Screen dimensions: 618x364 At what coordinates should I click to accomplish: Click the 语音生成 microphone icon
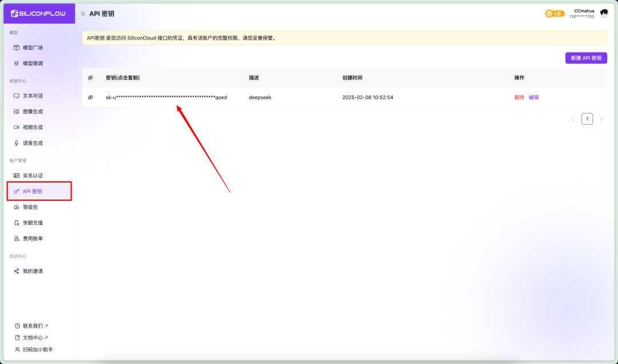click(x=17, y=143)
